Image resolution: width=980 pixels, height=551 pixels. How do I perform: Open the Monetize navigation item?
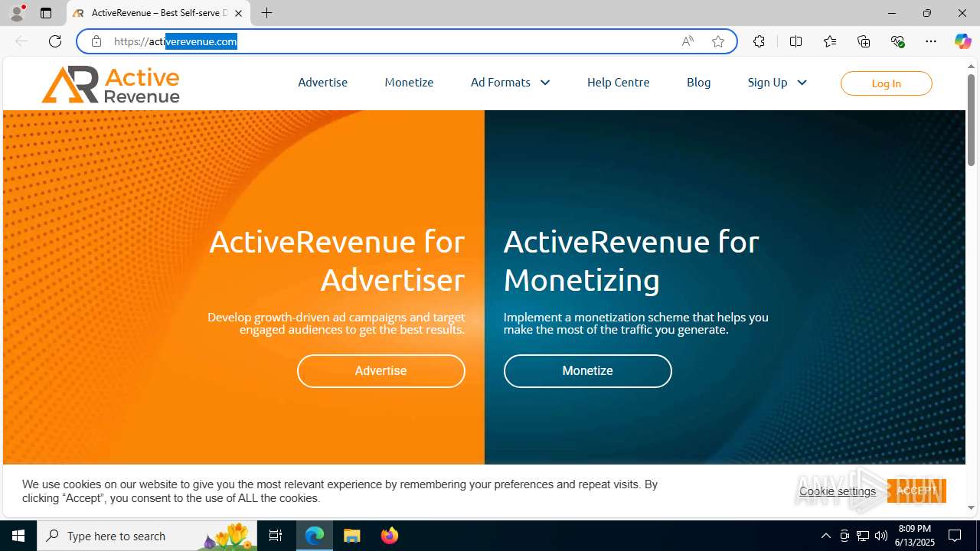pyautogui.click(x=409, y=82)
